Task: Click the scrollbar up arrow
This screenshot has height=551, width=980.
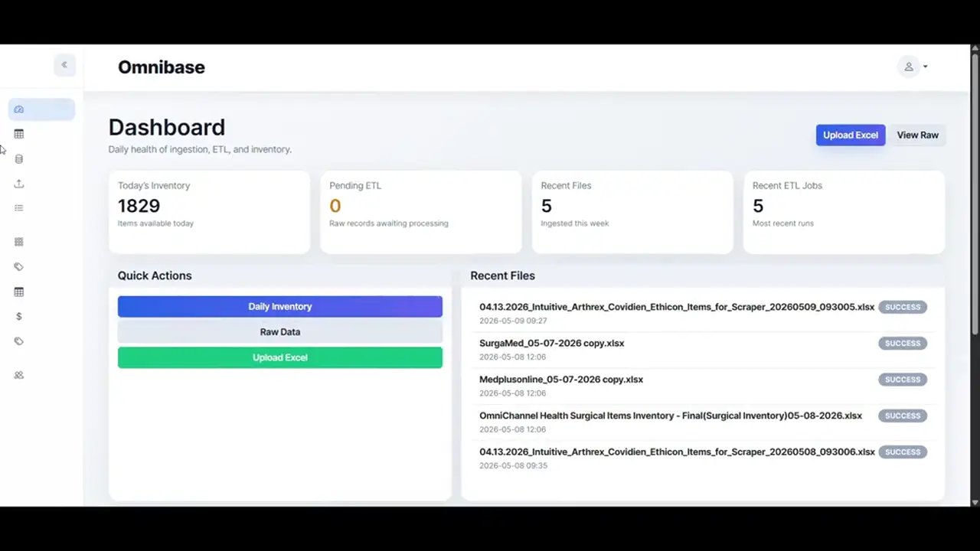Action: tap(975, 48)
